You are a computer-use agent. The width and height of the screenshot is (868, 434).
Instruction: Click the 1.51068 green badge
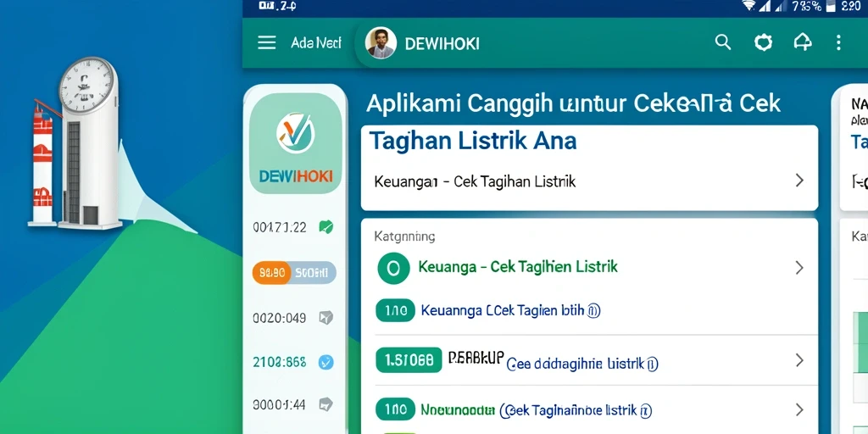(409, 360)
